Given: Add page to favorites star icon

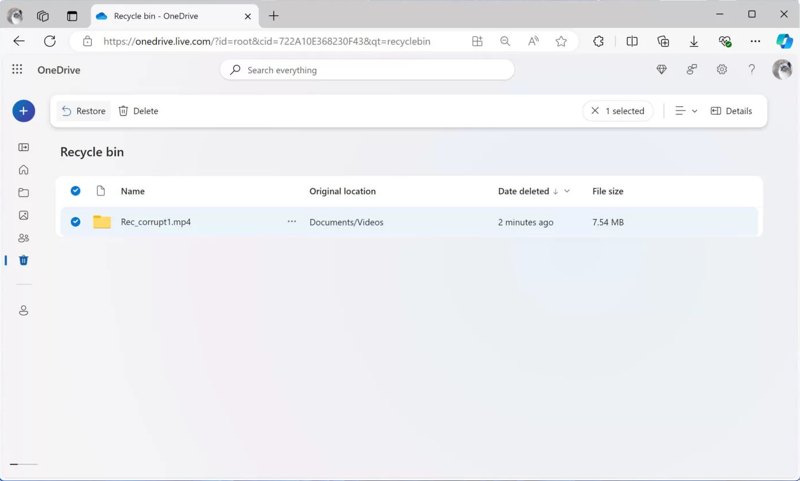Looking at the screenshot, I should pyautogui.click(x=561, y=41).
